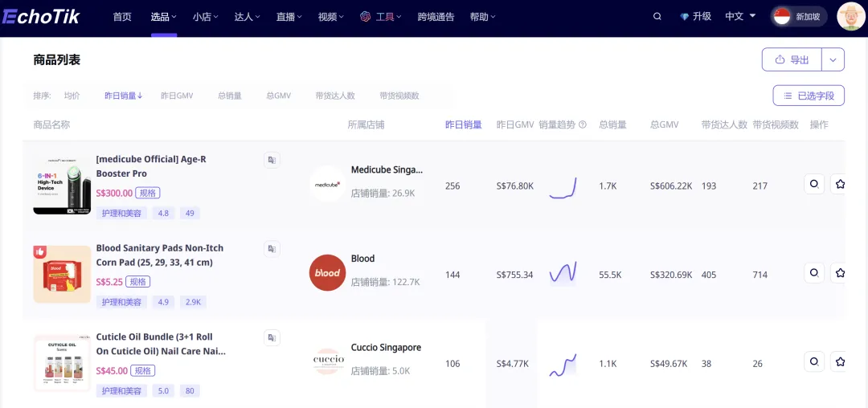Viewport: 868px width, 408px height.
Task: Expand the 选品 menu
Action: click(x=164, y=17)
